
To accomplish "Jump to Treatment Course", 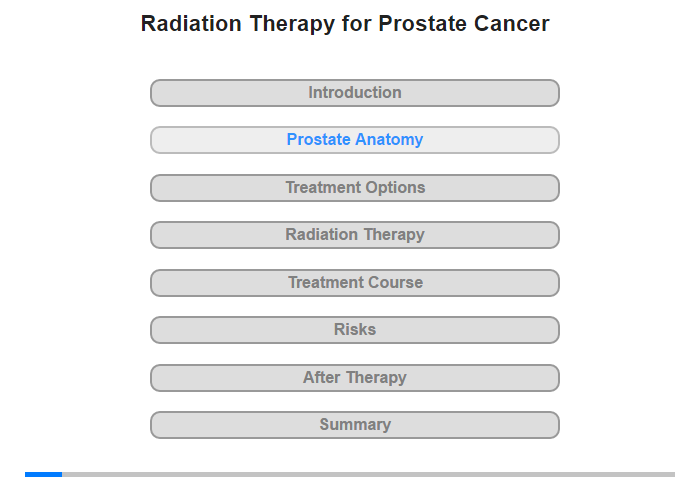I will click(354, 283).
